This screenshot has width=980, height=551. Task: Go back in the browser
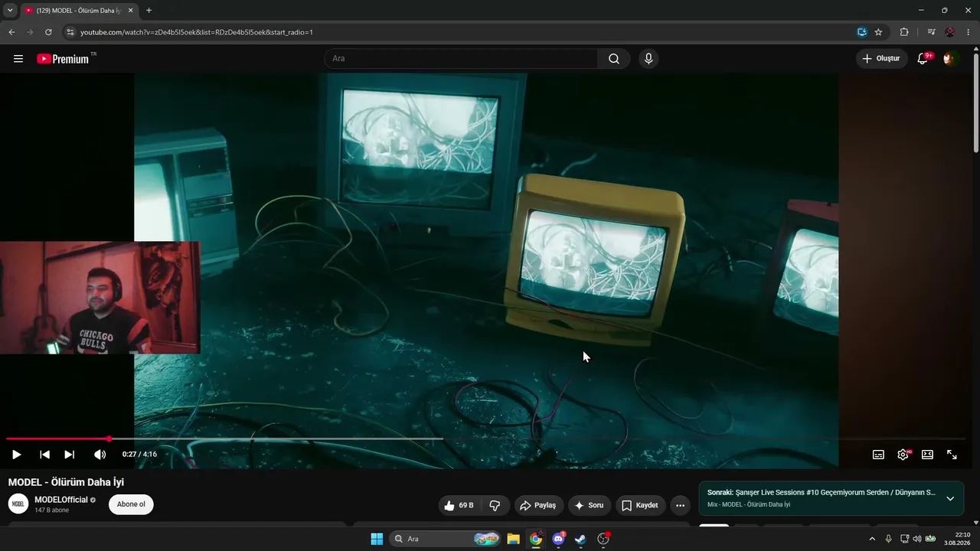click(x=11, y=32)
